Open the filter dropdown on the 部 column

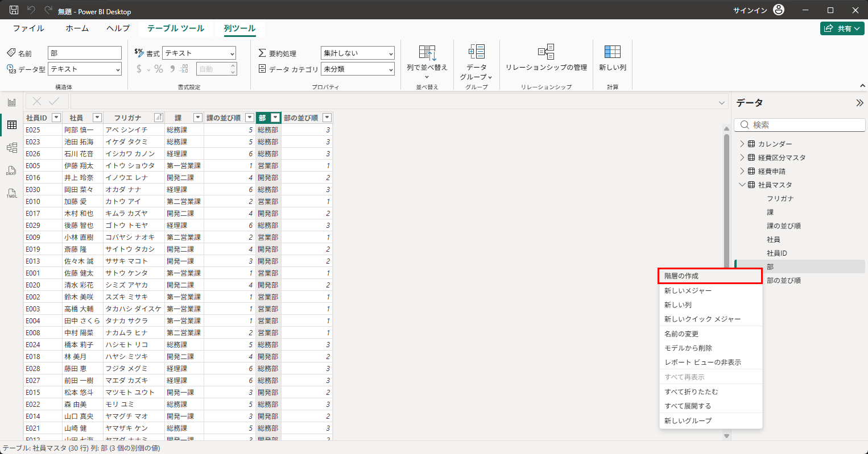pyautogui.click(x=275, y=118)
